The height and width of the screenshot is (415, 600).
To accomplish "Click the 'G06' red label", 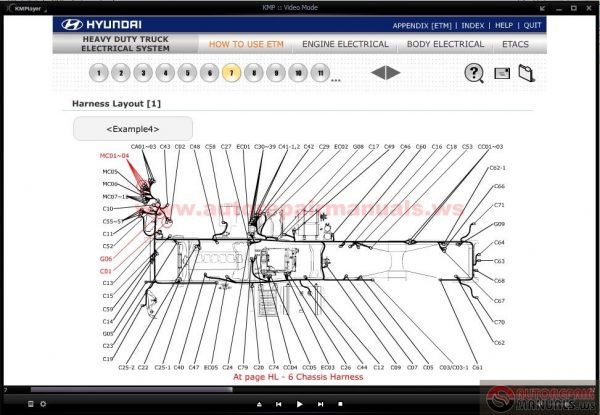I will tap(106, 259).
